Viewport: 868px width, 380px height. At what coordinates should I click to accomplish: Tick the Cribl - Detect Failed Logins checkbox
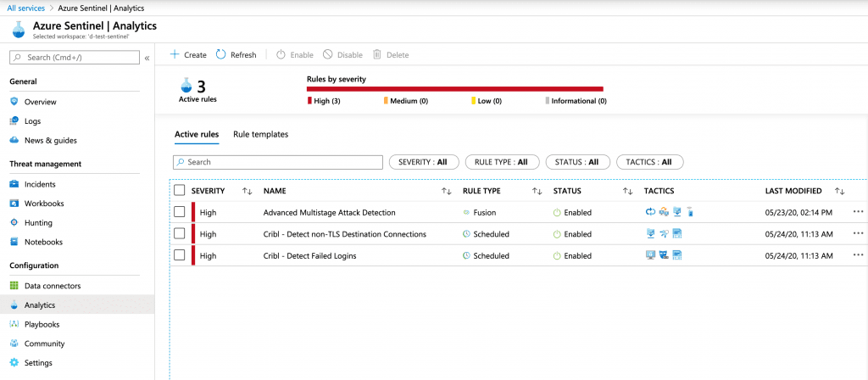tap(179, 255)
